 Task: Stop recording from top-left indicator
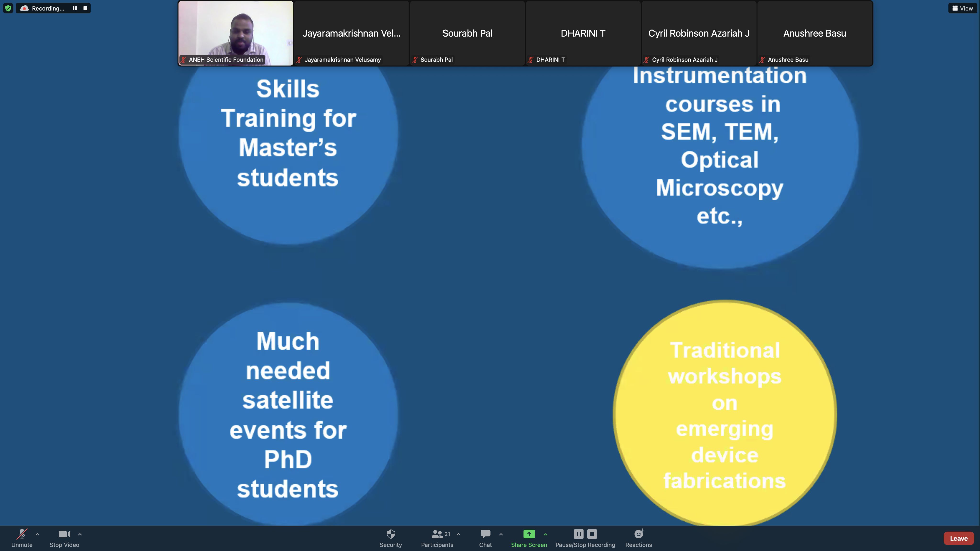click(x=85, y=8)
